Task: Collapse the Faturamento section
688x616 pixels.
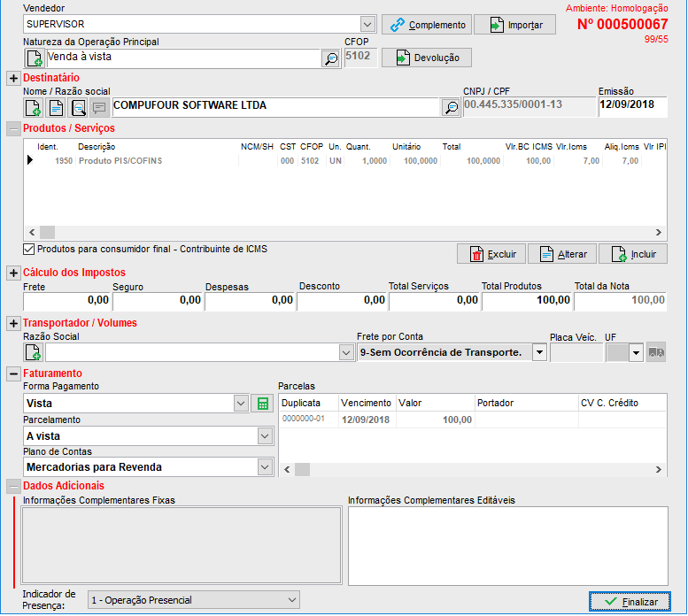Action: (x=13, y=374)
